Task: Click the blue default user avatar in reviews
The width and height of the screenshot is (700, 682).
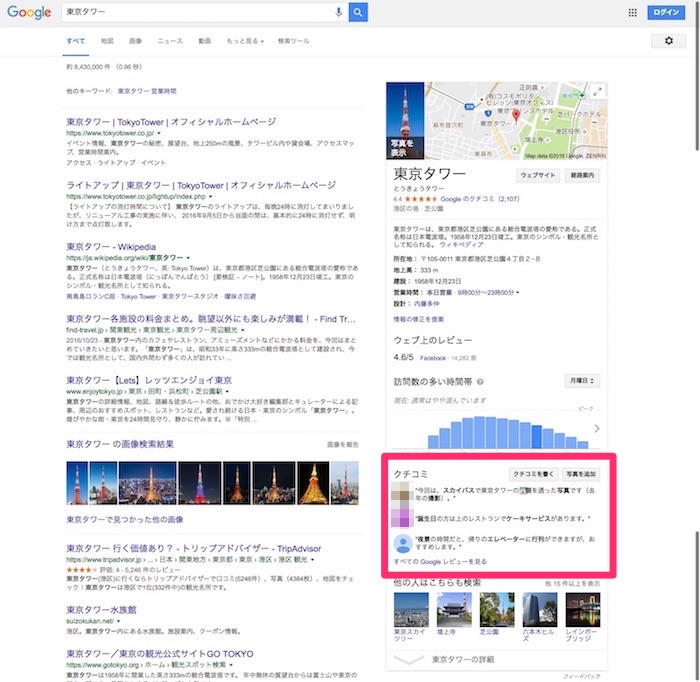Action: (x=403, y=543)
